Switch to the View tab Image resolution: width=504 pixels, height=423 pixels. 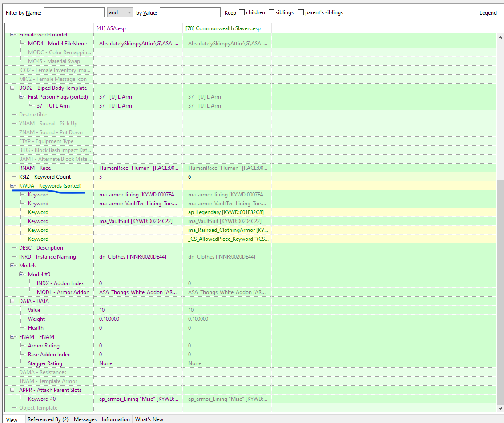12,420
